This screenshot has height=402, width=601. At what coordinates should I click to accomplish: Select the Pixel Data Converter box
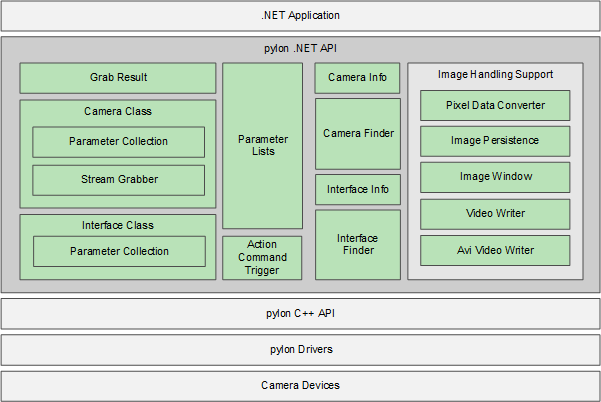pyautogui.click(x=495, y=105)
